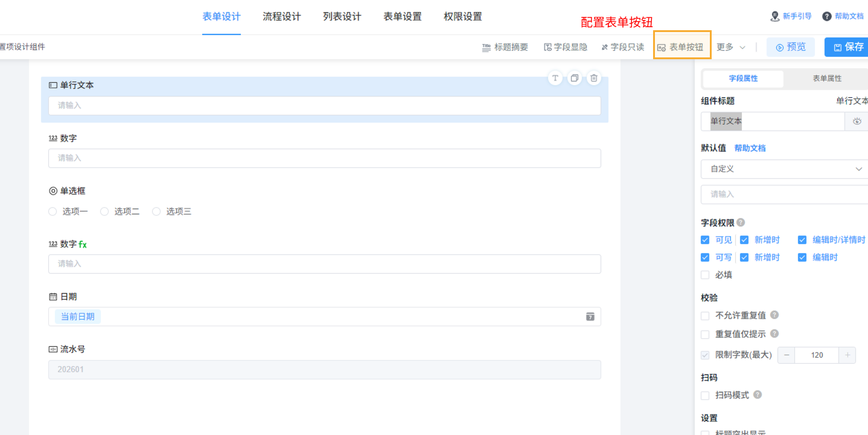Click the default value 请输入 field
Viewport: 868px width, 435px height.
coord(784,195)
